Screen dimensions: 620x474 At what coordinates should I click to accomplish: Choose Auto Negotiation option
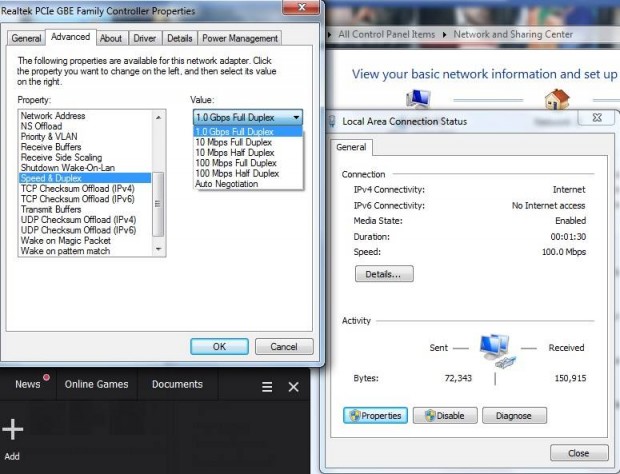[x=248, y=184]
